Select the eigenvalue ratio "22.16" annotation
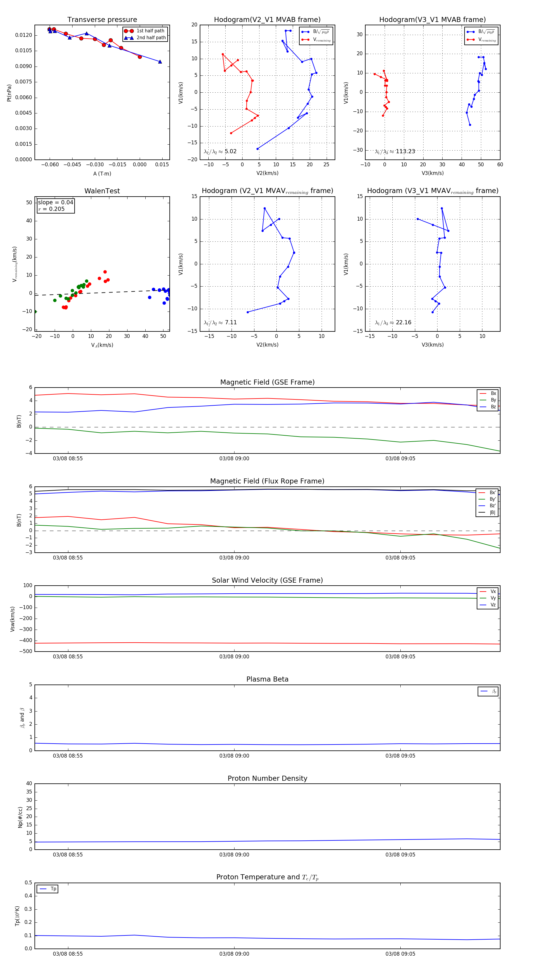 click(393, 323)
